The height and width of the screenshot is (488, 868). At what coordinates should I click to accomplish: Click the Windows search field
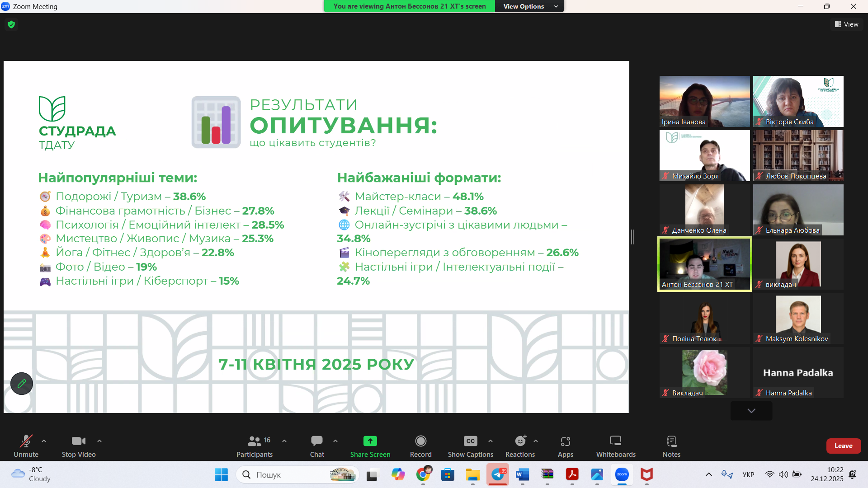pyautogui.click(x=294, y=474)
